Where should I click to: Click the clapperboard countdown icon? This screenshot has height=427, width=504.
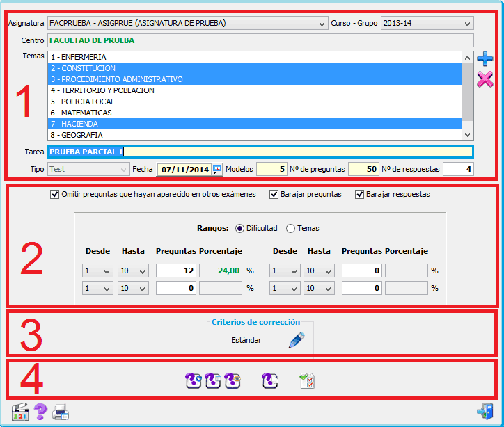click(x=19, y=412)
